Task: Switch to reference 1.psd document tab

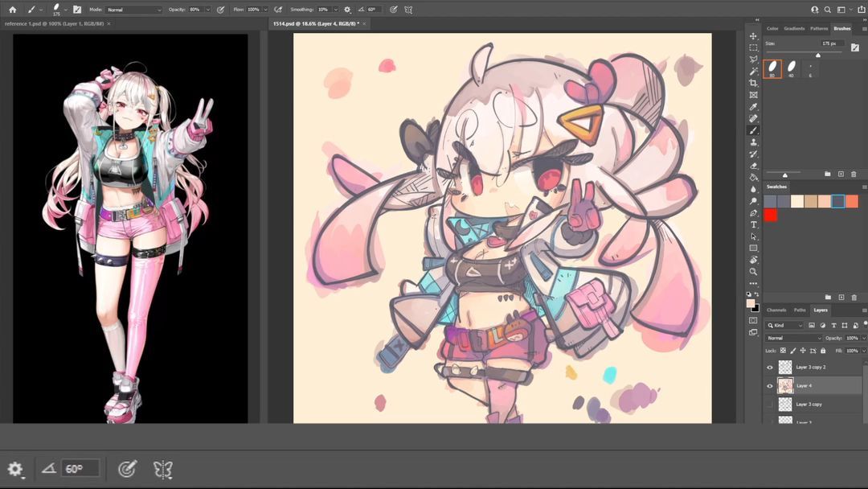Action: (x=54, y=24)
